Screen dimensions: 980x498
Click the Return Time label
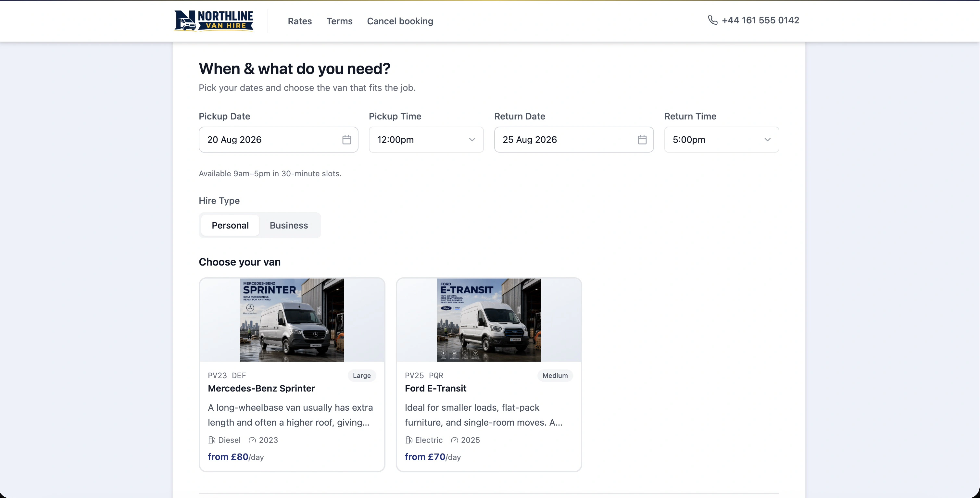tap(690, 117)
